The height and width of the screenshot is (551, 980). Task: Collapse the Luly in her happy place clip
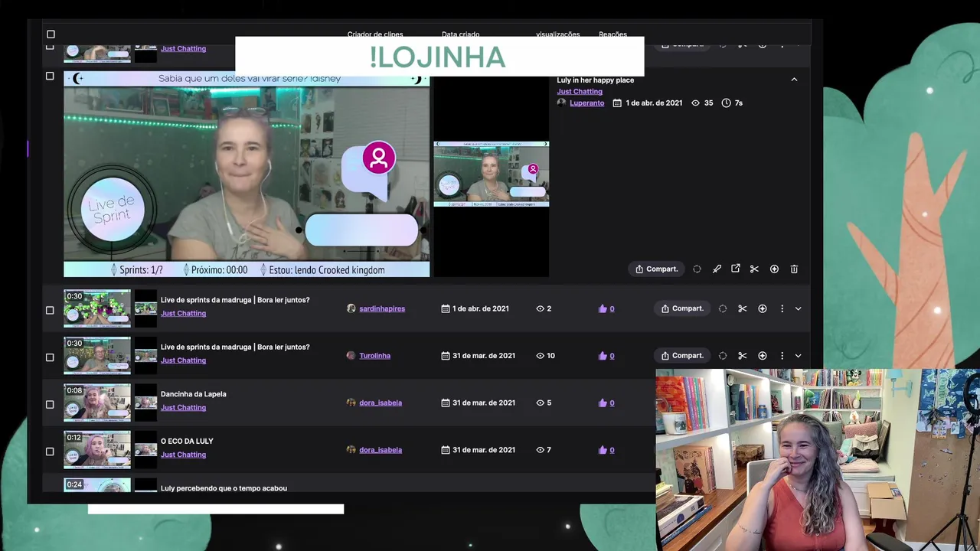pos(794,80)
